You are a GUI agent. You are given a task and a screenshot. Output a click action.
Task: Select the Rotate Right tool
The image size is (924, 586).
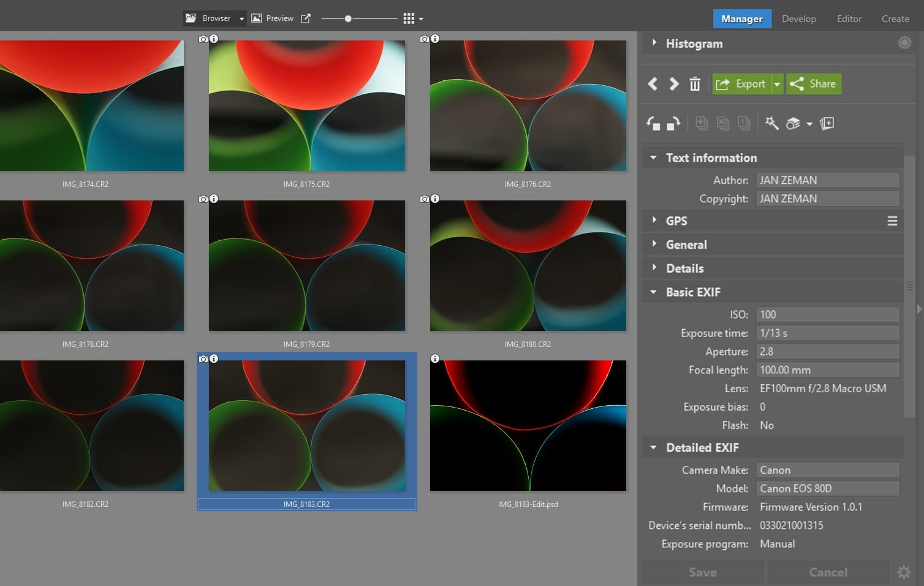point(673,123)
